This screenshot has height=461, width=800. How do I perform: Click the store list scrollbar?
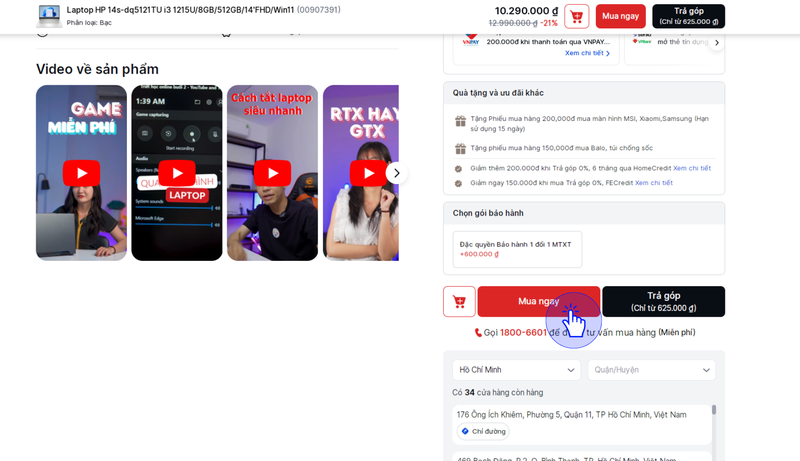coord(714,409)
